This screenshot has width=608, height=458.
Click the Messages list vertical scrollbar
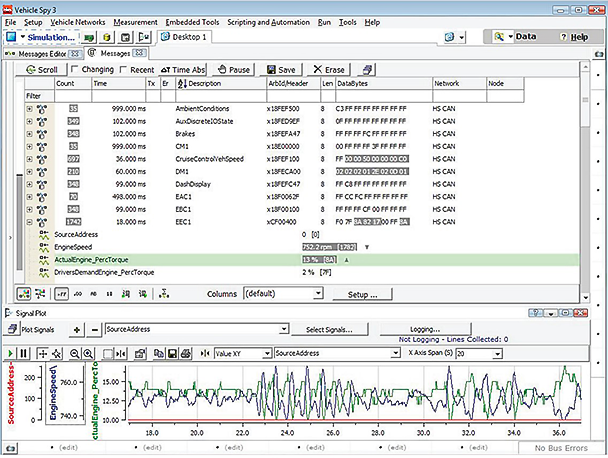coord(585,182)
